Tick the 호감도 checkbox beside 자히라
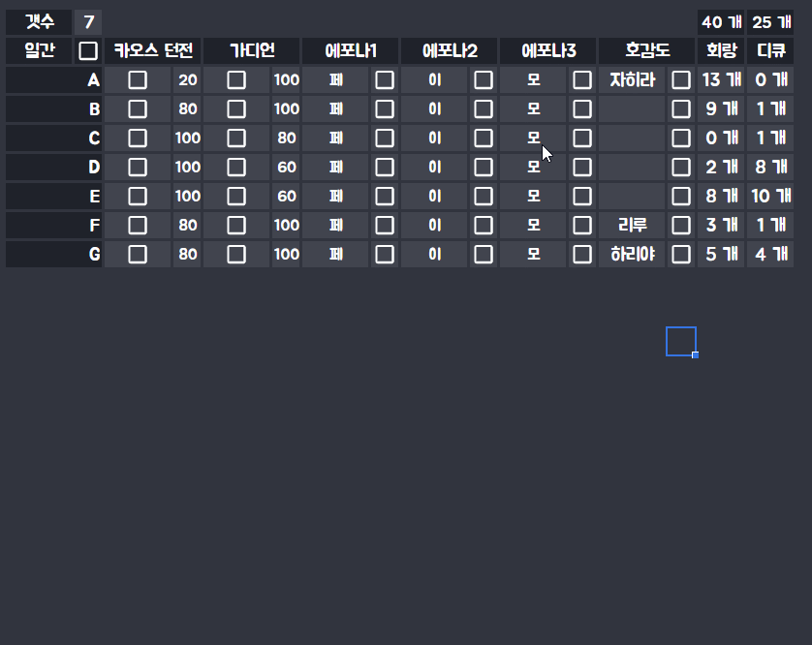This screenshot has height=645, width=812. (x=681, y=80)
